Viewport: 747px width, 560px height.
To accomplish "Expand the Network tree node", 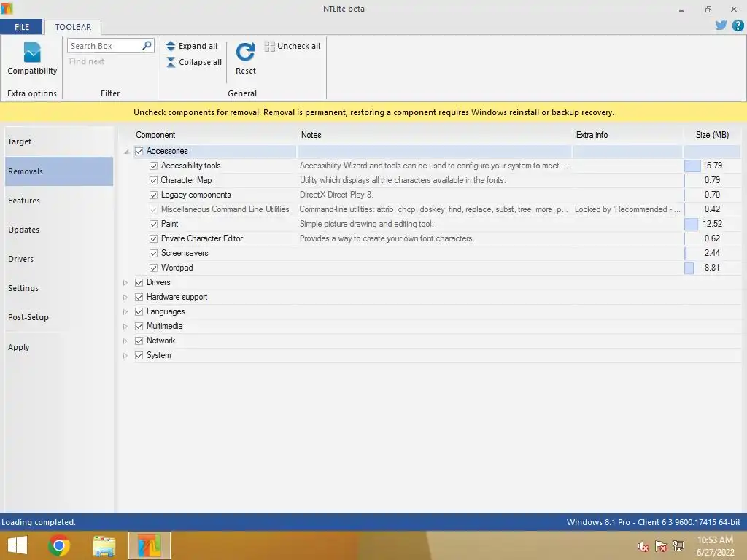I will [125, 341].
